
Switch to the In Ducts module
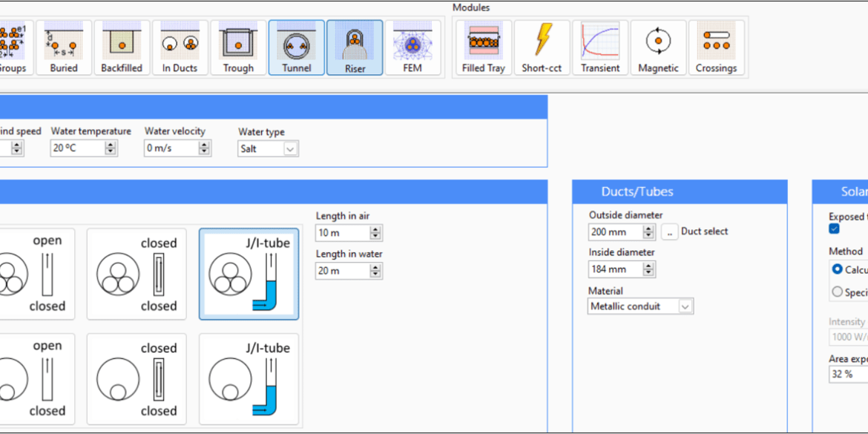click(179, 46)
